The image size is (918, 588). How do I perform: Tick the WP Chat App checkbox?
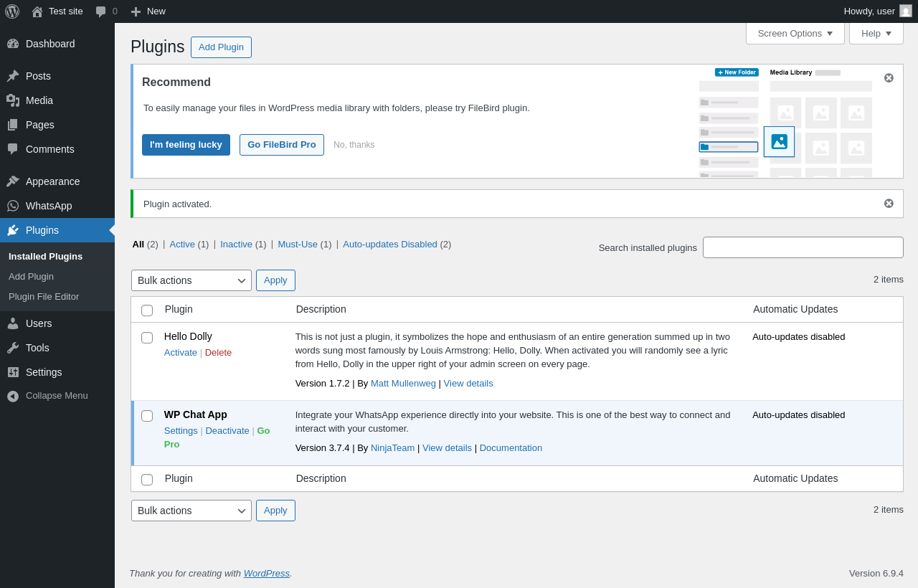(147, 416)
